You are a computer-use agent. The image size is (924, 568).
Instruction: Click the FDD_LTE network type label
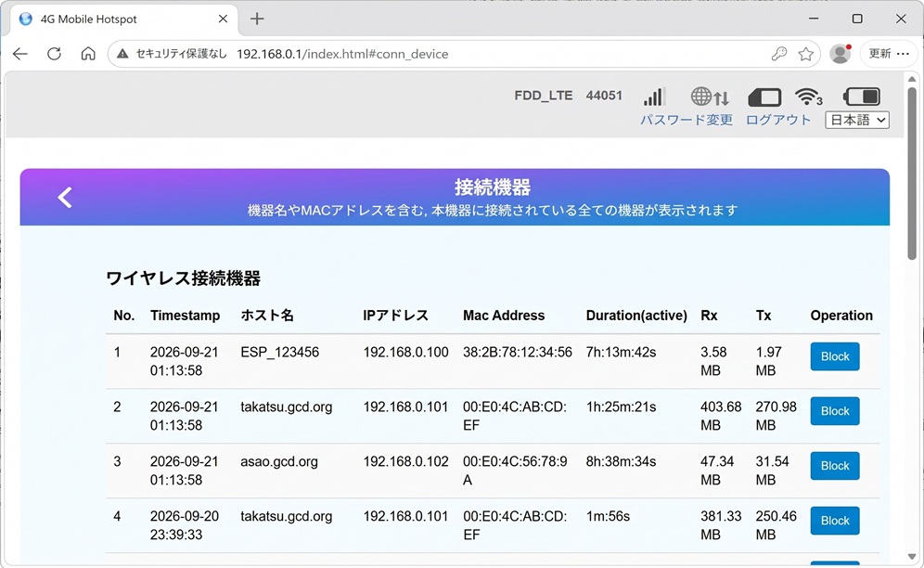click(544, 96)
